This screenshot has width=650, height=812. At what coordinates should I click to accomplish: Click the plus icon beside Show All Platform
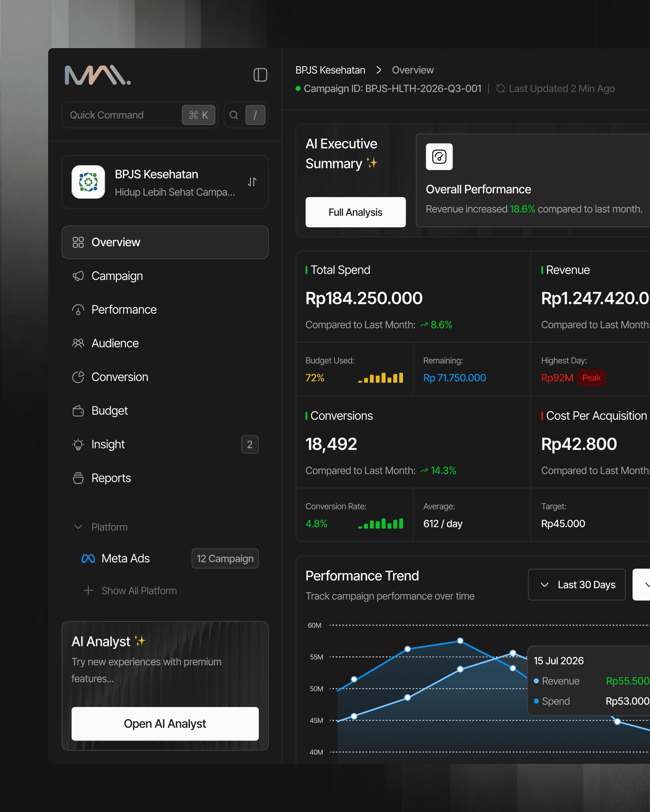tap(88, 591)
